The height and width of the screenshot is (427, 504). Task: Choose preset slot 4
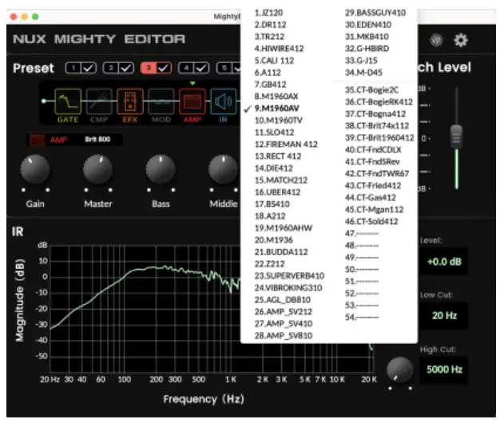coord(186,68)
